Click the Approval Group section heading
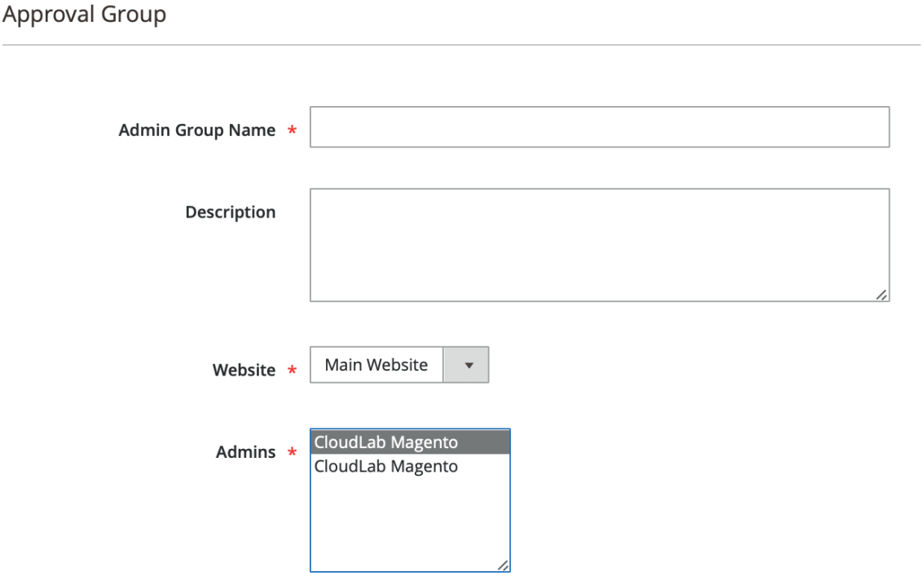This screenshot has height=576, width=924. tap(84, 14)
